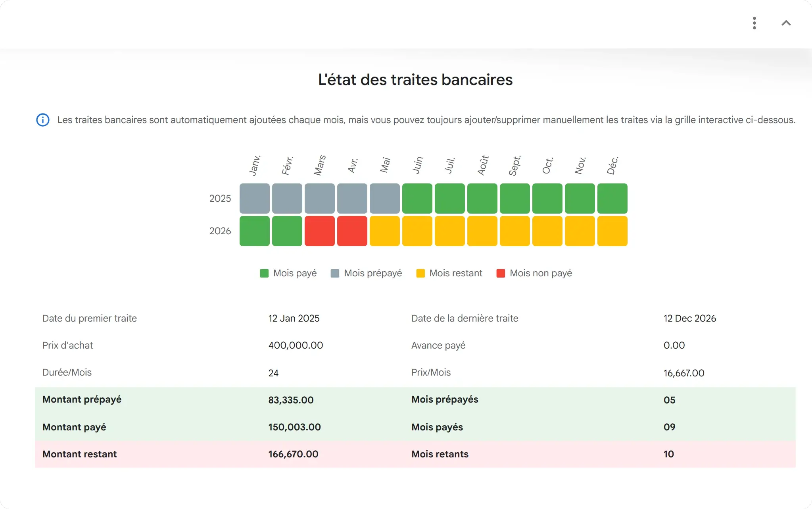Click the 'Montant restant' row

pos(79,454)
